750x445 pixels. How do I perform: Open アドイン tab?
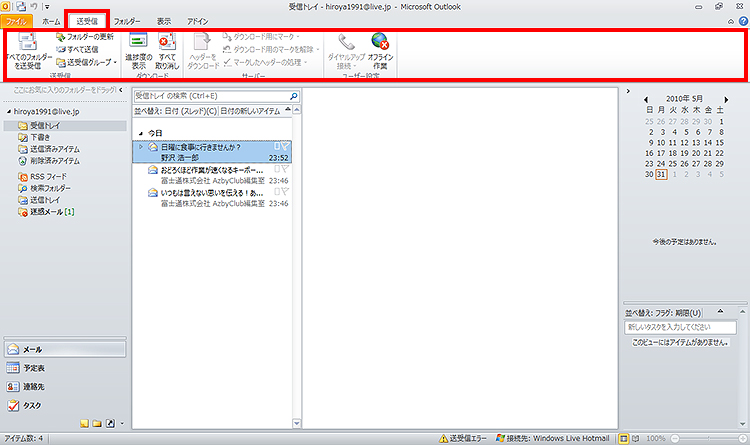tap(198, 22)
